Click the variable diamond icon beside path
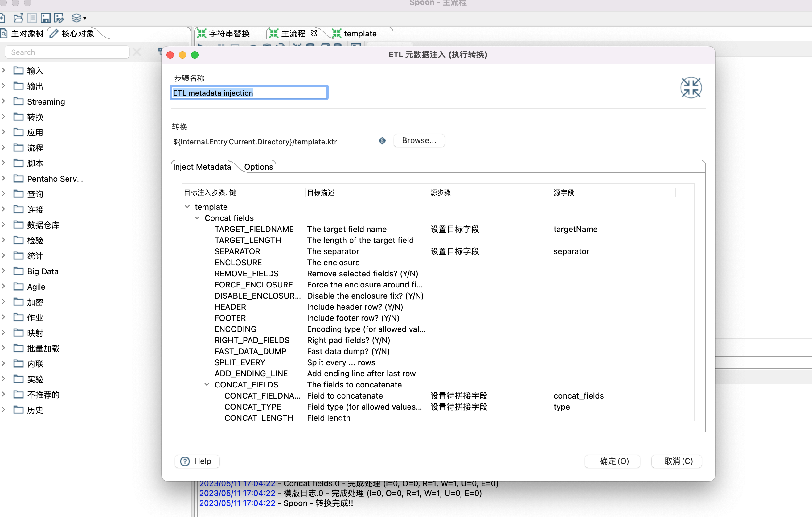This screenshot has height=517, width=812. [382, 141]
